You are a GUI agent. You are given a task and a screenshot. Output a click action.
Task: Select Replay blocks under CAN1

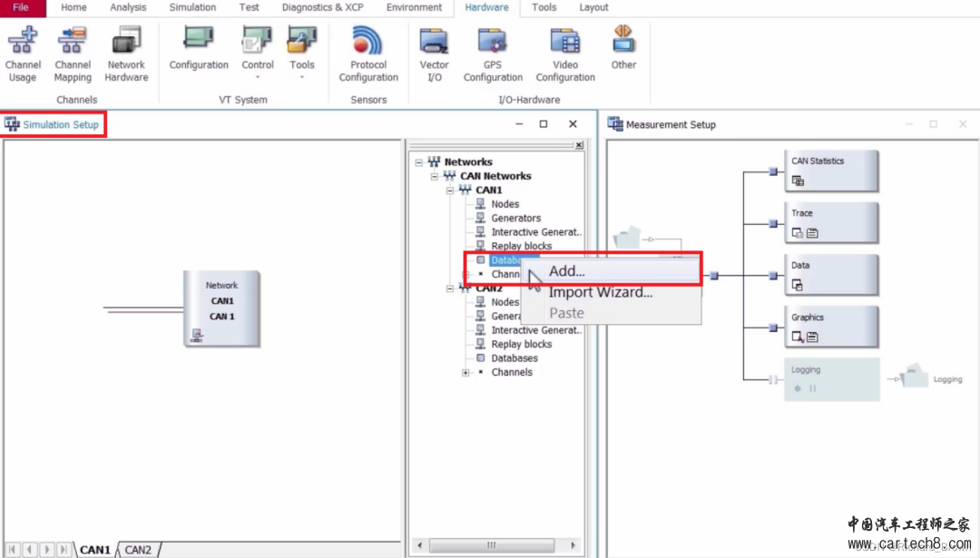click(521, 246)
